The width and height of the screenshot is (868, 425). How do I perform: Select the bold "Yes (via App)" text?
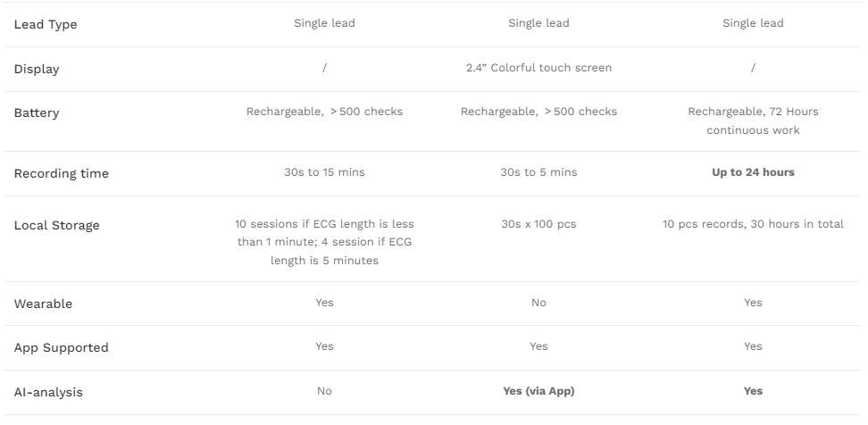click(538, 391)
